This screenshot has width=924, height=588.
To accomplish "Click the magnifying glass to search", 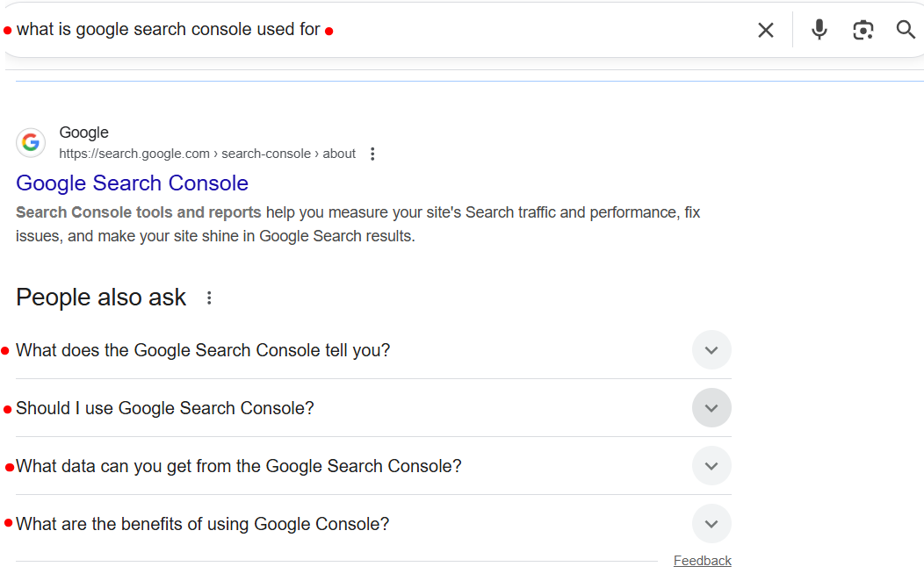I will pos(906,29).
